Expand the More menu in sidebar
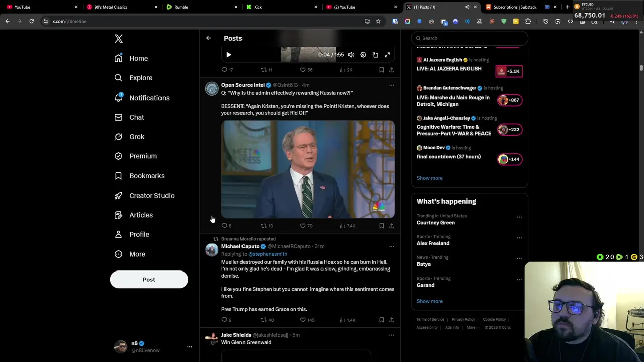 click(x=130, y=254)
